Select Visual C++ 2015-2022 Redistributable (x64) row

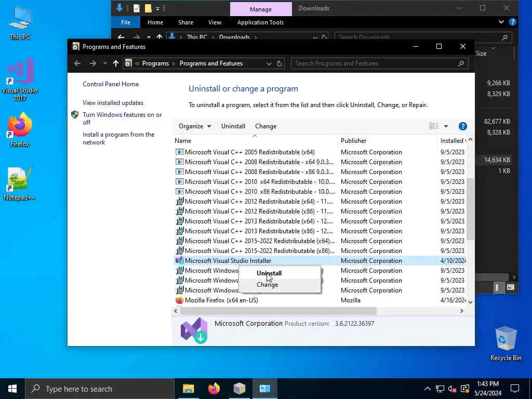coord(320,241)
